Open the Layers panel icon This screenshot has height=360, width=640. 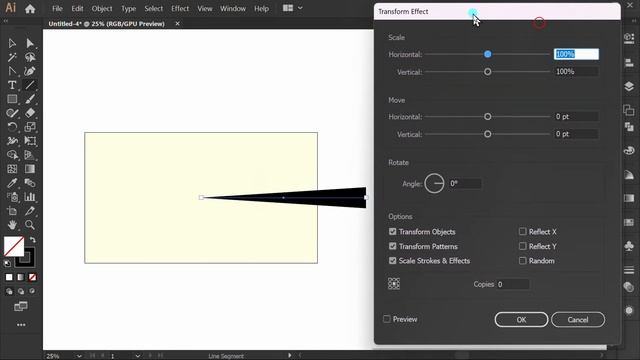click(629, 86)
